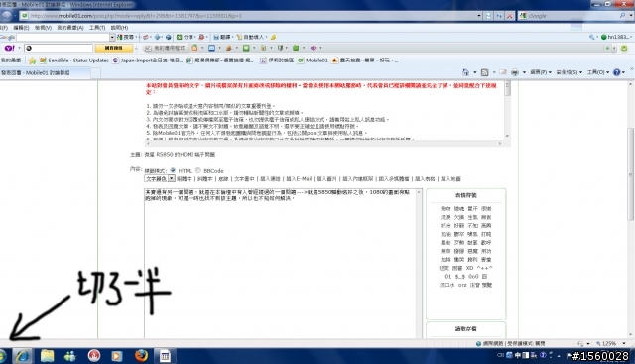Click the search magnifier icon
The image size is (635, 364).
pyautogui.click(x=622, y=16)
